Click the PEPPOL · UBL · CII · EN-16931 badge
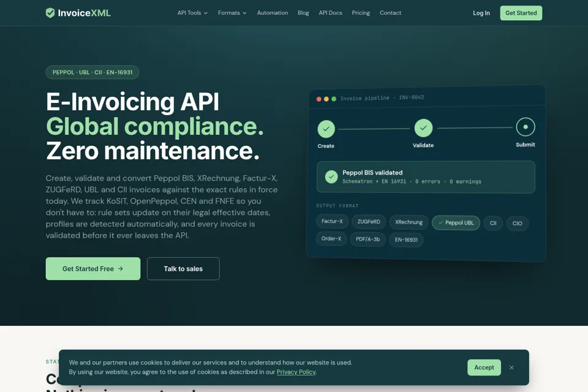The image size is (588, 392). pos(92,72)
